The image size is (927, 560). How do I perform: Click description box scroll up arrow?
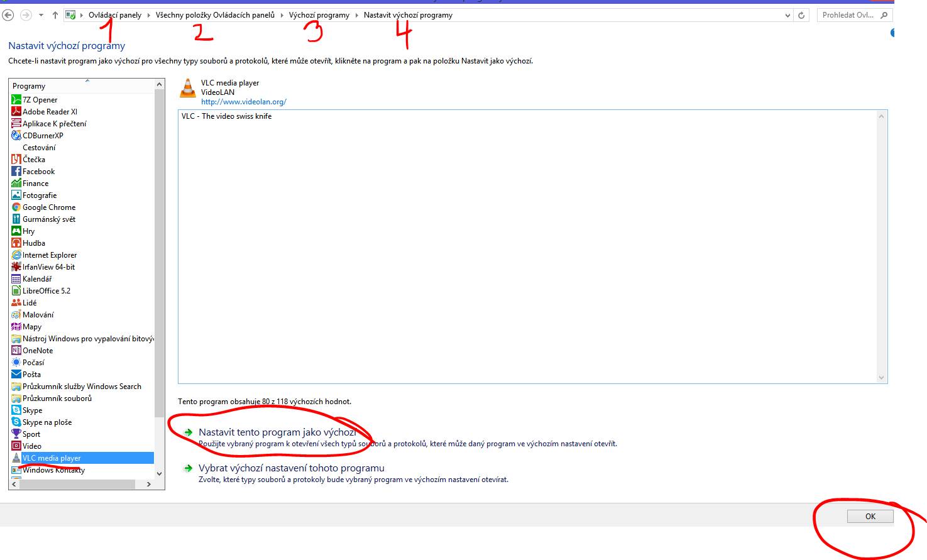click(882, 116)
